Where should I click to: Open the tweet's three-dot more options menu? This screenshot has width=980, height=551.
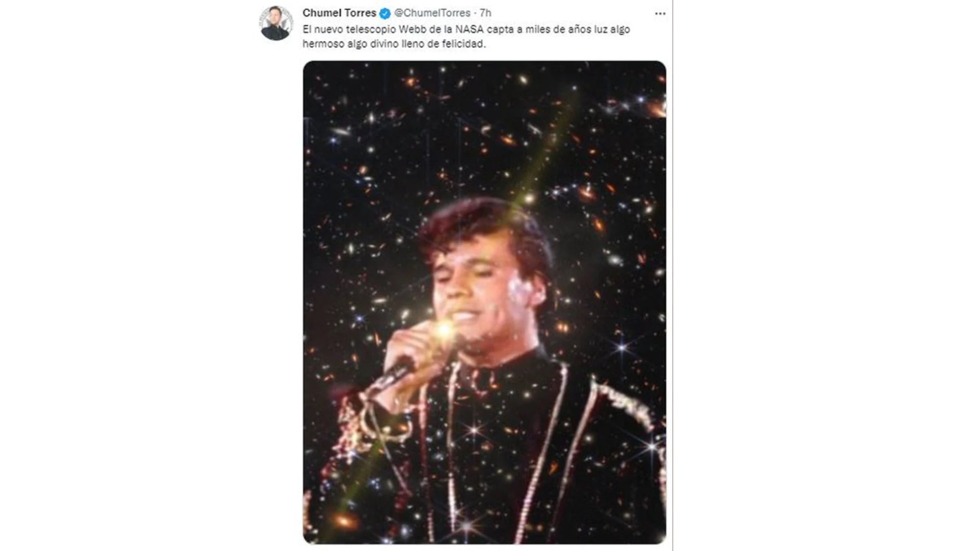[660, 14]
